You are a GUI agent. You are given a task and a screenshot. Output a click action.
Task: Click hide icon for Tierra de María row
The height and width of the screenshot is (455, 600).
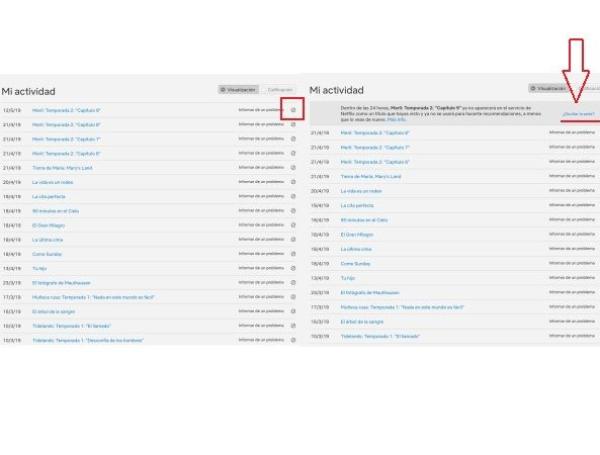click(x=293, y=168)
